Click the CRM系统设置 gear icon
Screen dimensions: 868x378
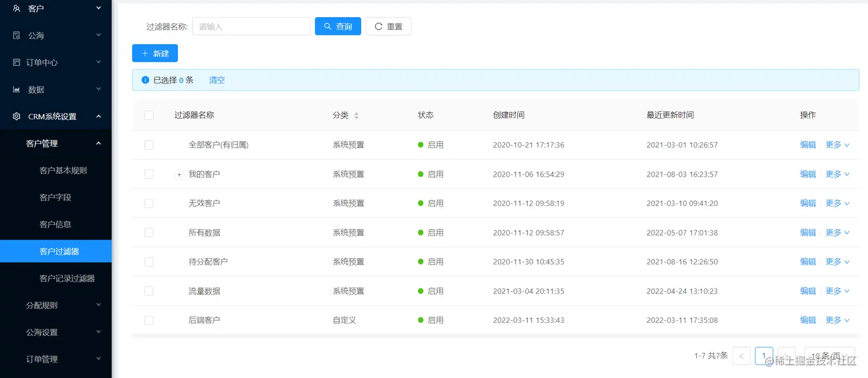[17, 116]
